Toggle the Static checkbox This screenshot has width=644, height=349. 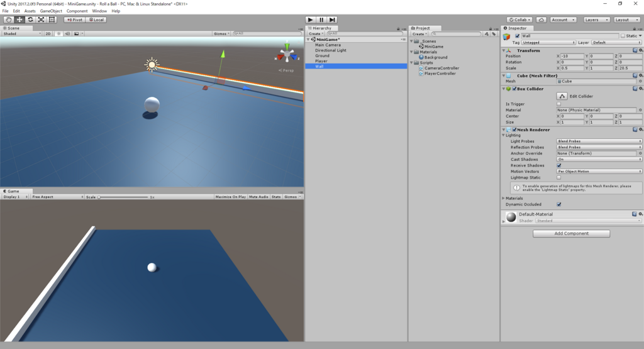click(x=623, y=36)
